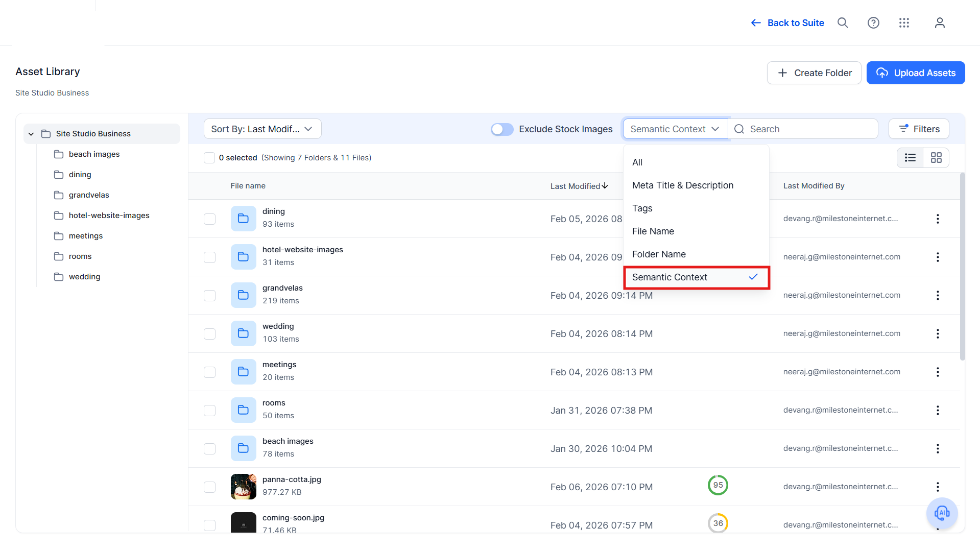
Task: Open more options for meetings row
Action: tap(938, 372)
